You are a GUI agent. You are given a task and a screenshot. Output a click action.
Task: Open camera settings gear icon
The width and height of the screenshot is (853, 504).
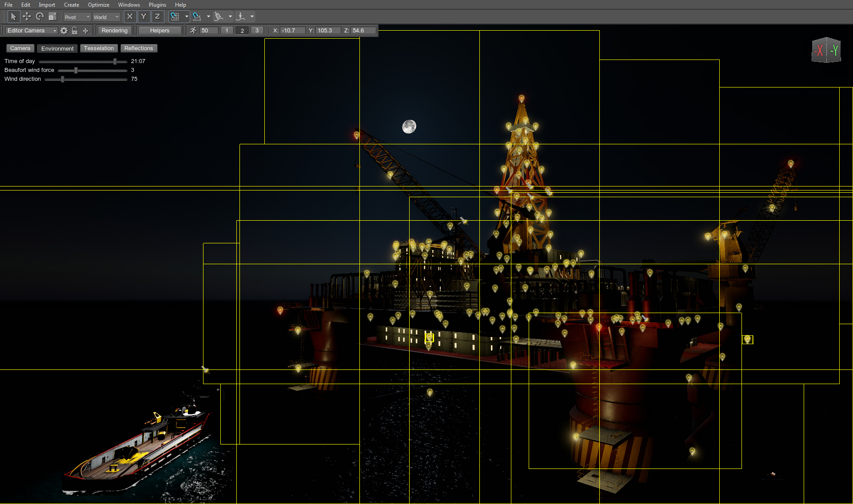coord(64,31)
